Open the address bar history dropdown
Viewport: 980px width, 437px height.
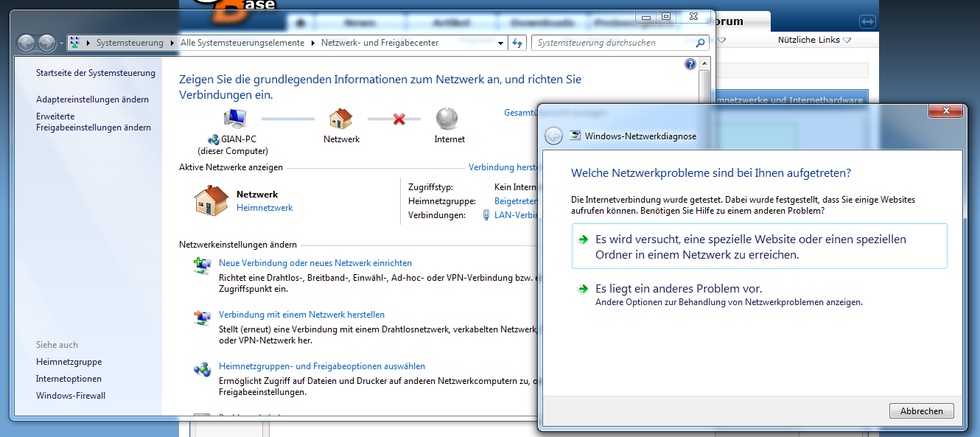point(501,43)
